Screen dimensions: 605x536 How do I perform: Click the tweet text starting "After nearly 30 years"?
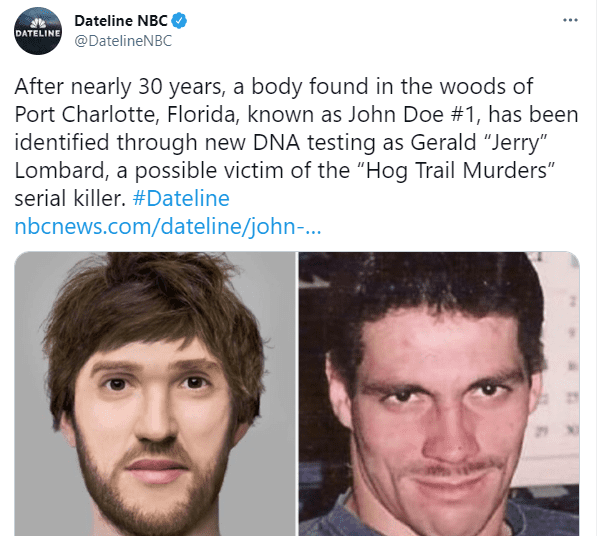(296, 142)
